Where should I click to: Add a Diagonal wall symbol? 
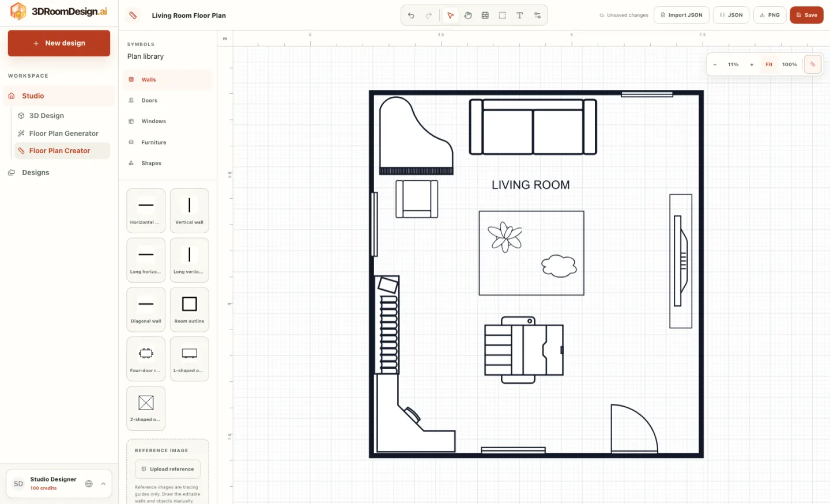[146, 310]
